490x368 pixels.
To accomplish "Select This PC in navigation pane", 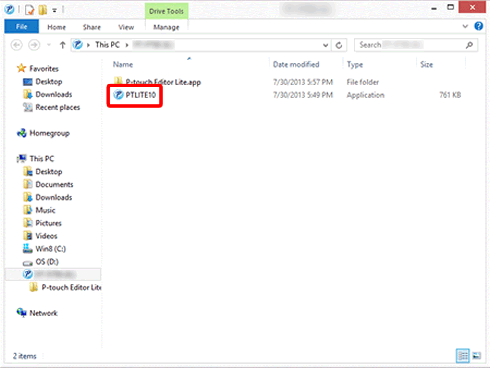I will coord(35,159).
